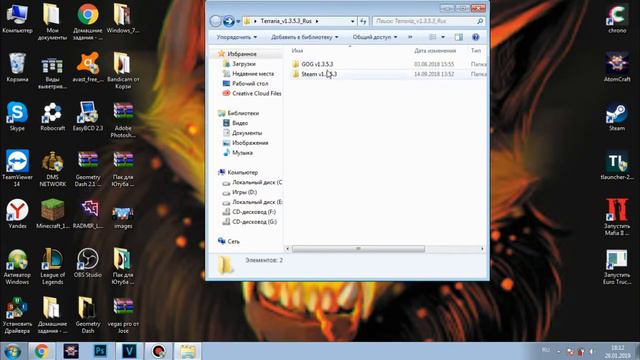Open the Видео library
Viewport: 640px width, 360px height.
point(240,123)
